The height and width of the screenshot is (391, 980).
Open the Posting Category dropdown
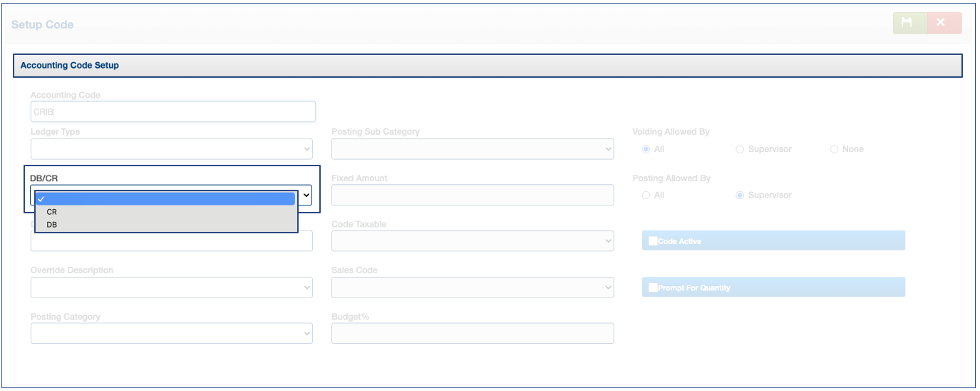171,333
